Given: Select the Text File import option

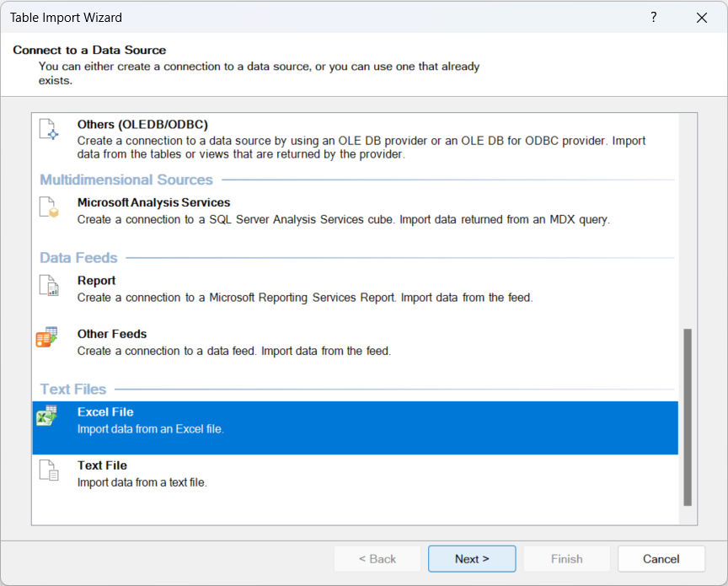Looking at the screenshot, I should (253, 472).
